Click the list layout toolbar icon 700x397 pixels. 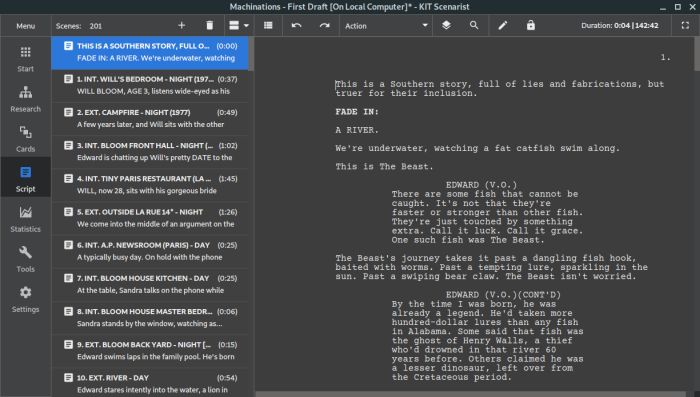268,25
